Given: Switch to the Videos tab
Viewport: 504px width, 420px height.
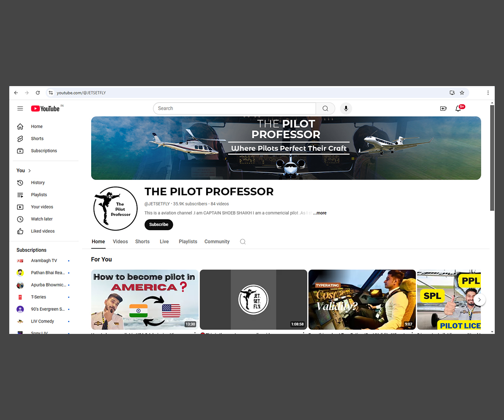Looking at the screenshot, I should 120,241.
